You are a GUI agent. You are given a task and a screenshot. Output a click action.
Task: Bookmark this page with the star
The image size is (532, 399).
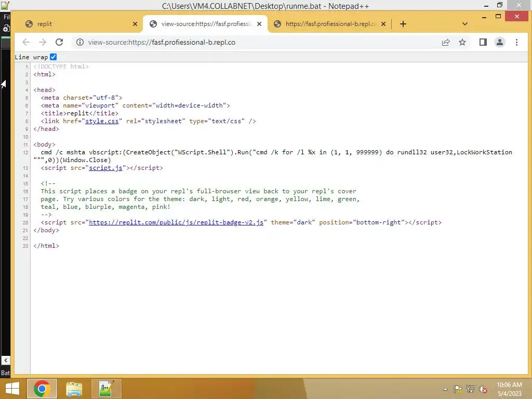click(x=462, y=42)
